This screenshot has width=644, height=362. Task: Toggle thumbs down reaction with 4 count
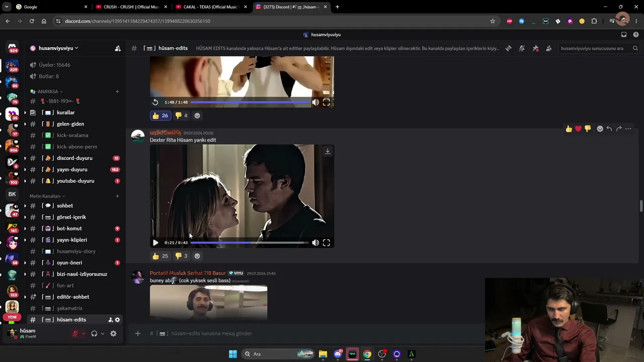(x=181, y=116)
